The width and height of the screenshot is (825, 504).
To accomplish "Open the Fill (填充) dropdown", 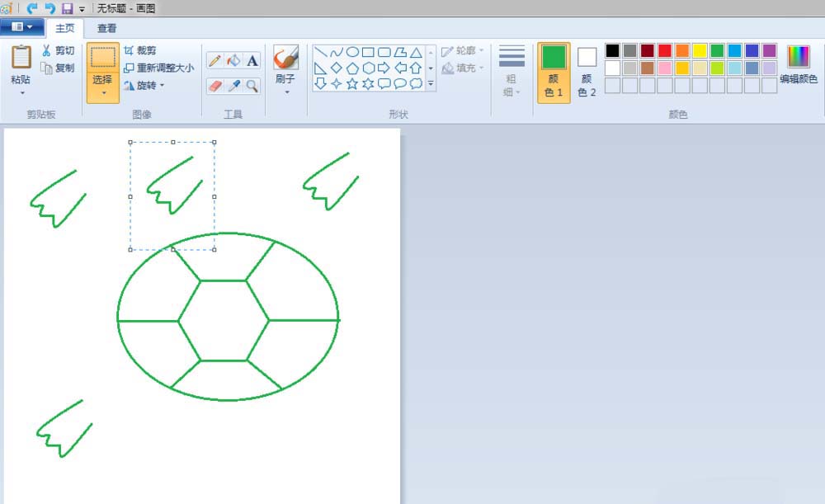I will 463,68.
